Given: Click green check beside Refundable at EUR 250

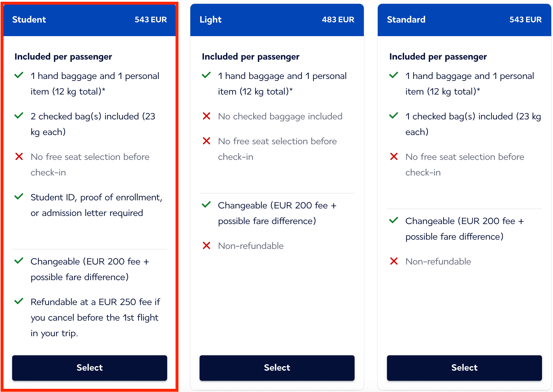Looking at the screenshot, I should pyautogui.click(x=19, y=302).
